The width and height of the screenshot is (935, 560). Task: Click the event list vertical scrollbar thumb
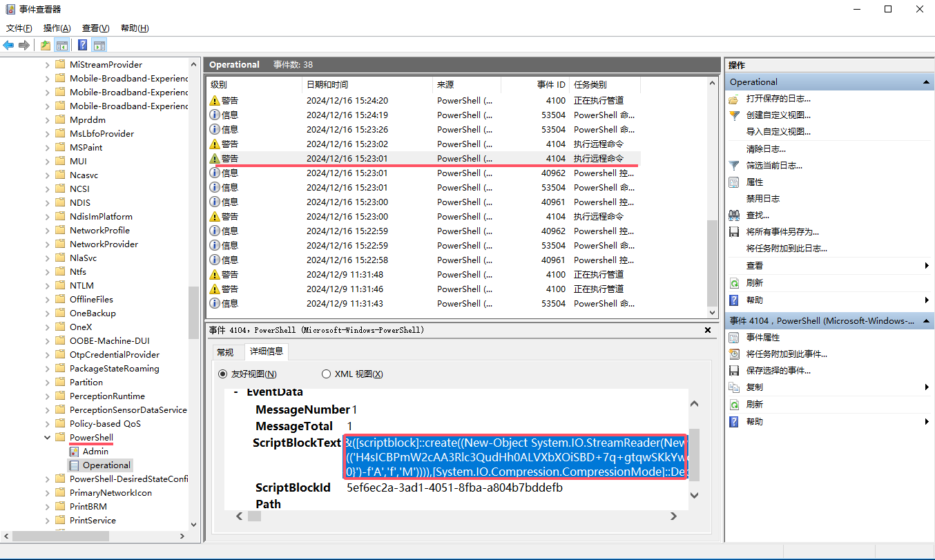tap(713, 261)
